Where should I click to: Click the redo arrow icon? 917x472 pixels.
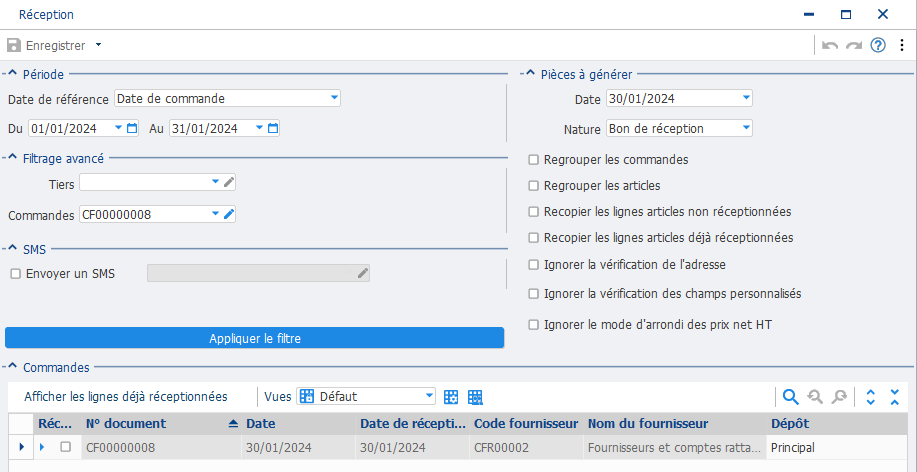pos(854,46)
